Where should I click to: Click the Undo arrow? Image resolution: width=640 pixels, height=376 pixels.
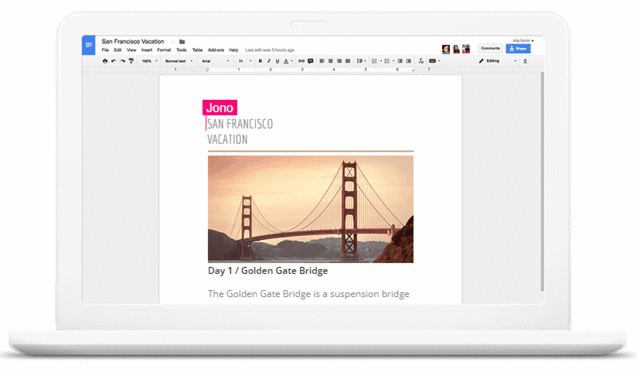click(113, 61)
